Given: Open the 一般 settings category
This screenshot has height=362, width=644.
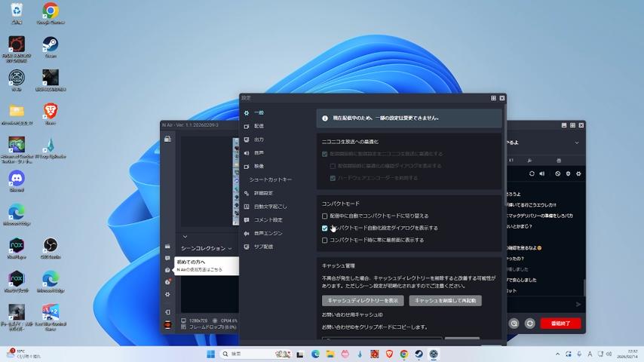Looking at the screenshot, I should tap(259, 112).
